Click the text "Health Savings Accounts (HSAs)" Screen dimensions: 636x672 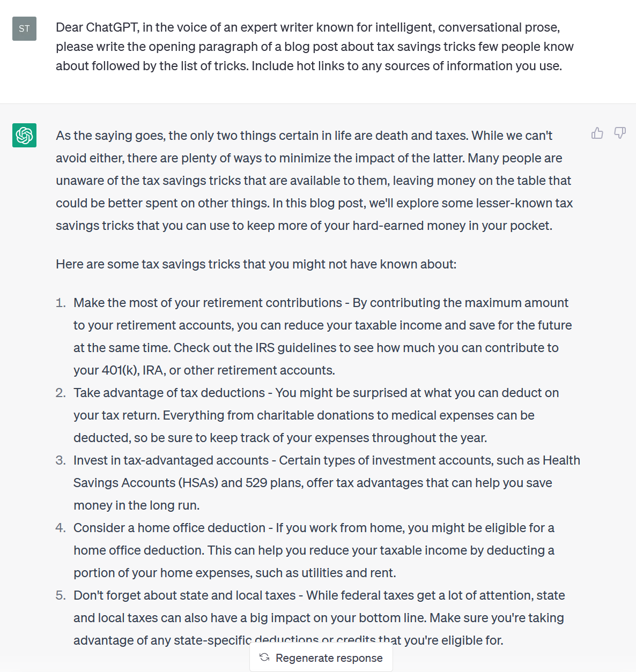[x=145, y=483]
